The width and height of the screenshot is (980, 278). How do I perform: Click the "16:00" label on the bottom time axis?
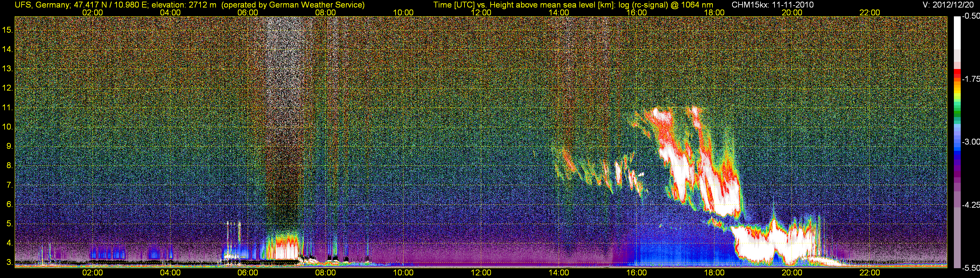click(636, 273)
